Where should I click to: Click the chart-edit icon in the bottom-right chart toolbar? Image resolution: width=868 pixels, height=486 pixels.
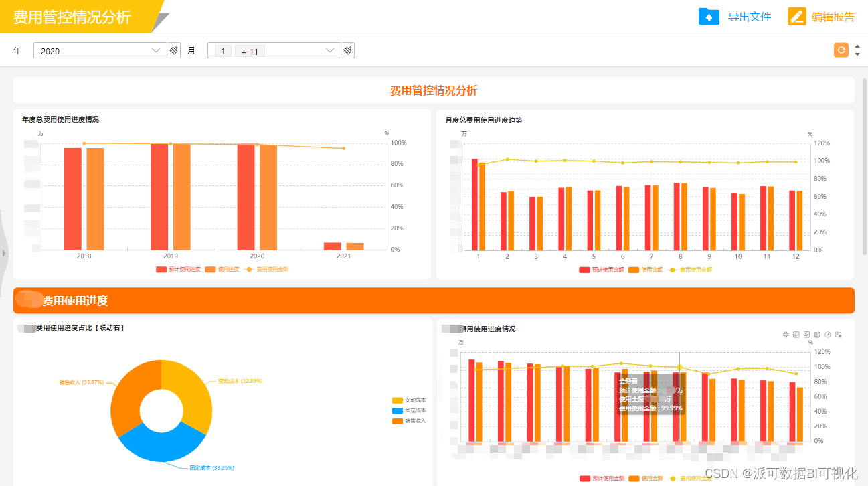(796, 335)
